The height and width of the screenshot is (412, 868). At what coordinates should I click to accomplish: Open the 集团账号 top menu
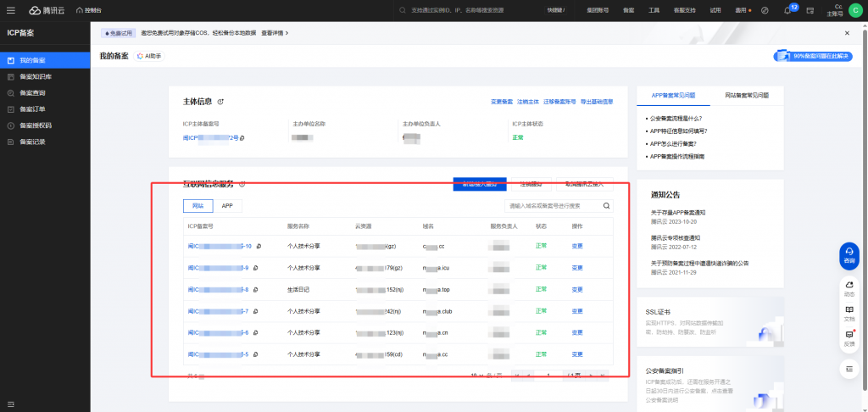coord(598,10)
